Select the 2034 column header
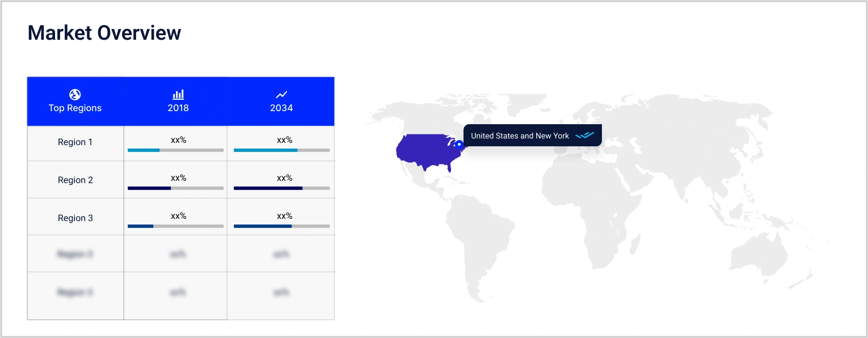 pos(281,108)
